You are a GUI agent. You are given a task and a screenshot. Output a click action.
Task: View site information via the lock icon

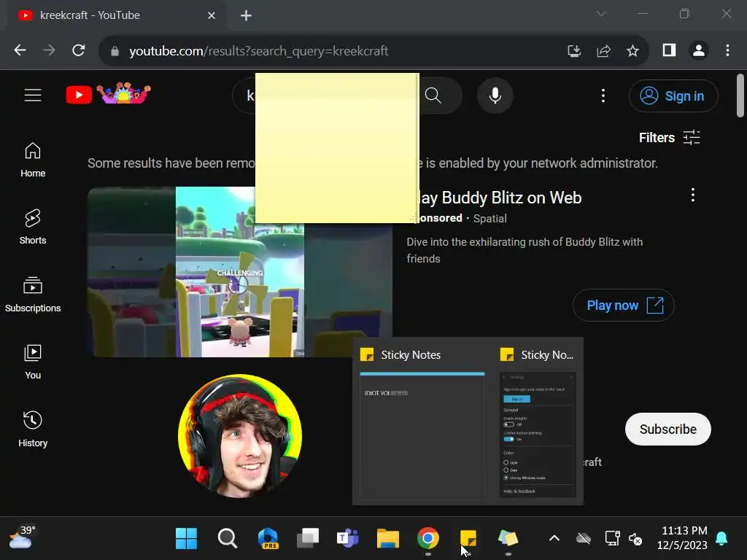(115, 51)
